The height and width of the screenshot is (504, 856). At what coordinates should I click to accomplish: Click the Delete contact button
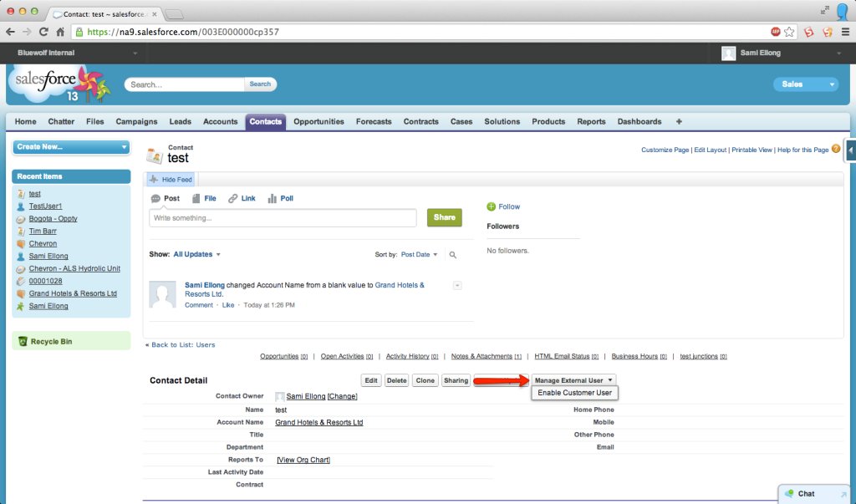(x=397, y=380)
